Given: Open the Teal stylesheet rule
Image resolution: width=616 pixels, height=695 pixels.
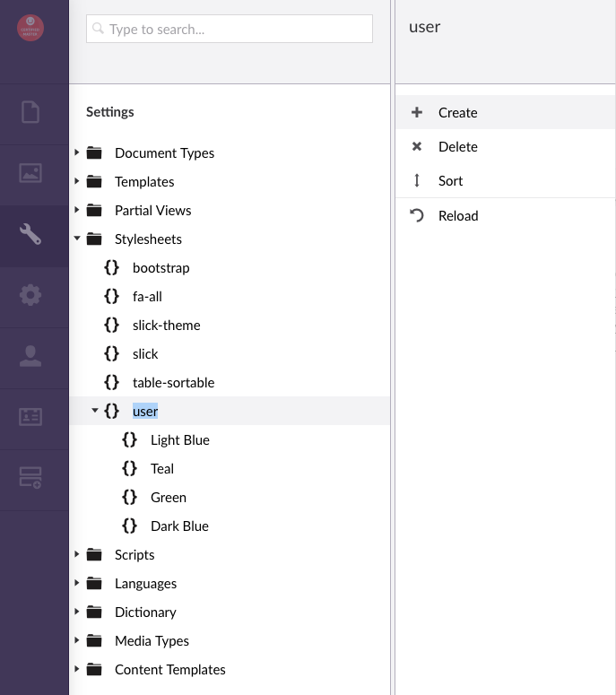Looking at the screenshot, I should click(162, 469).
